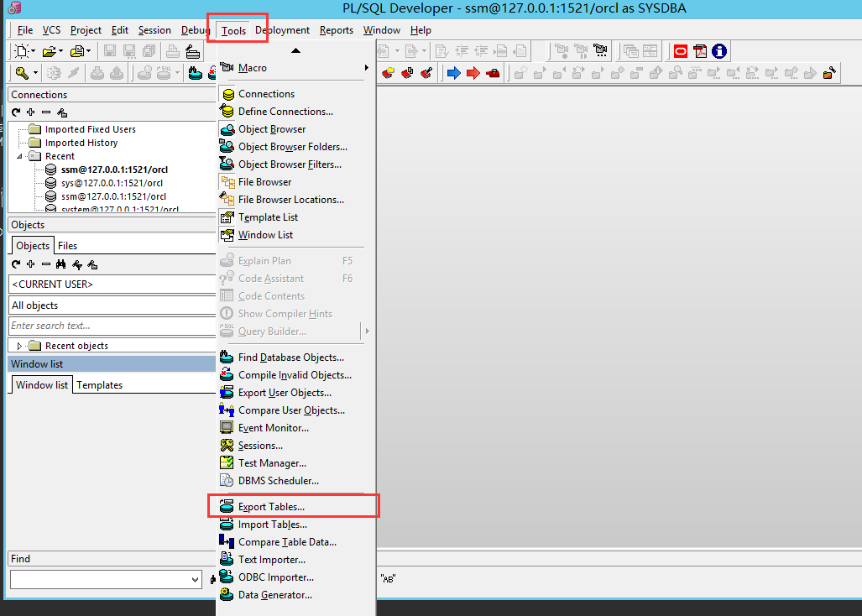Click the PDF manual toolbar icon

[700, 51]
